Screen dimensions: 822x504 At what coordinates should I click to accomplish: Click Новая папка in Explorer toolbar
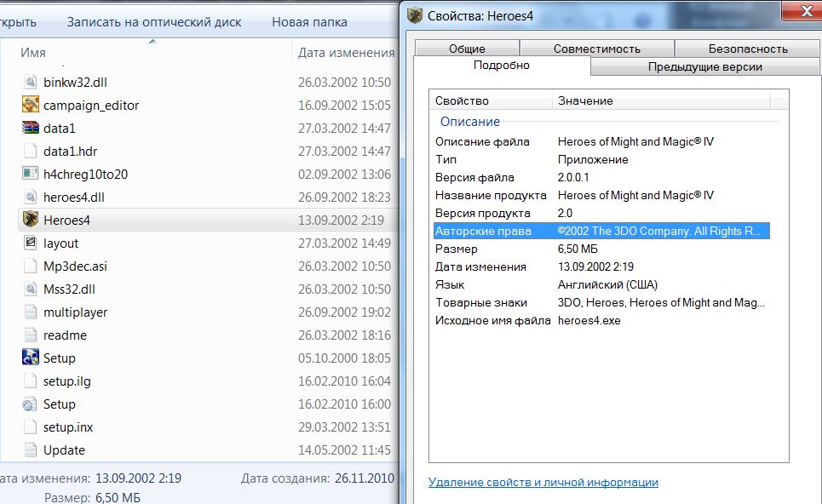309,22
